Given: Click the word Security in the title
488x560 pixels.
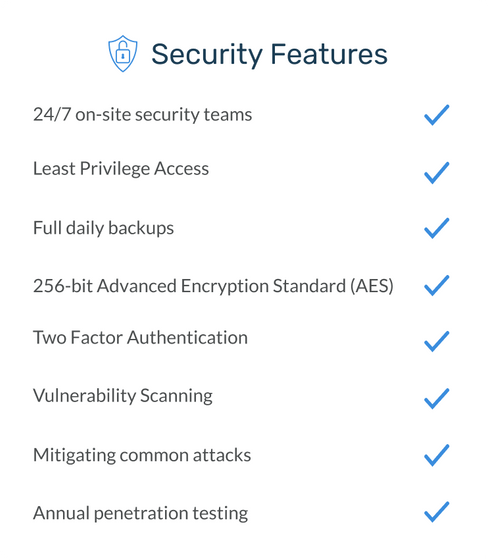Looking at the screenshot, I should tap(207, 55).
